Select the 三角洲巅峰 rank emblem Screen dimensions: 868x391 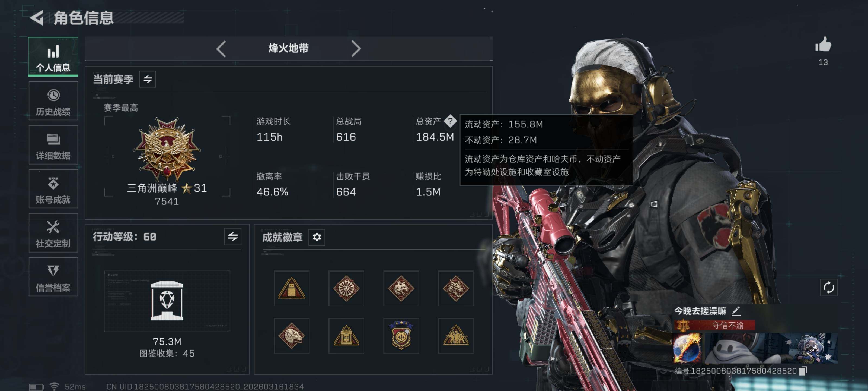click(167, 149)
